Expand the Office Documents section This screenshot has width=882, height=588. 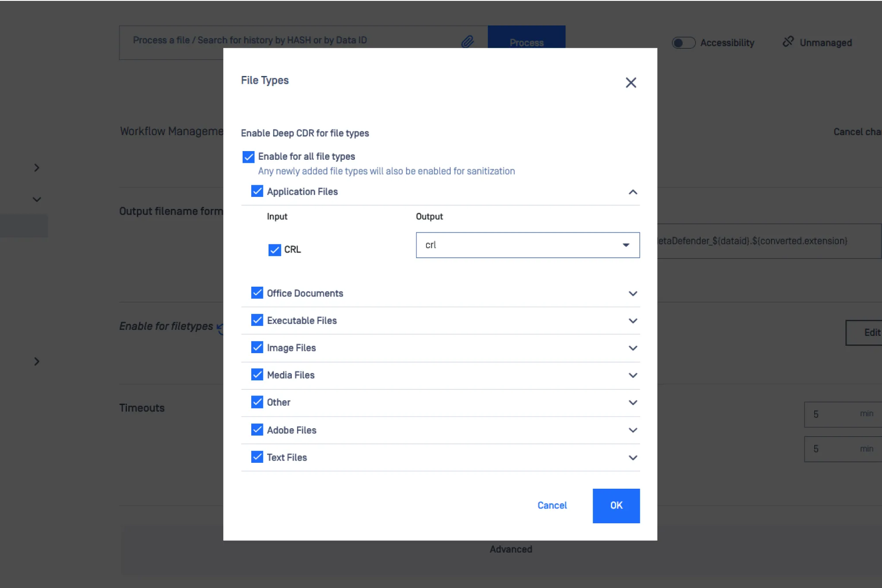632,294
